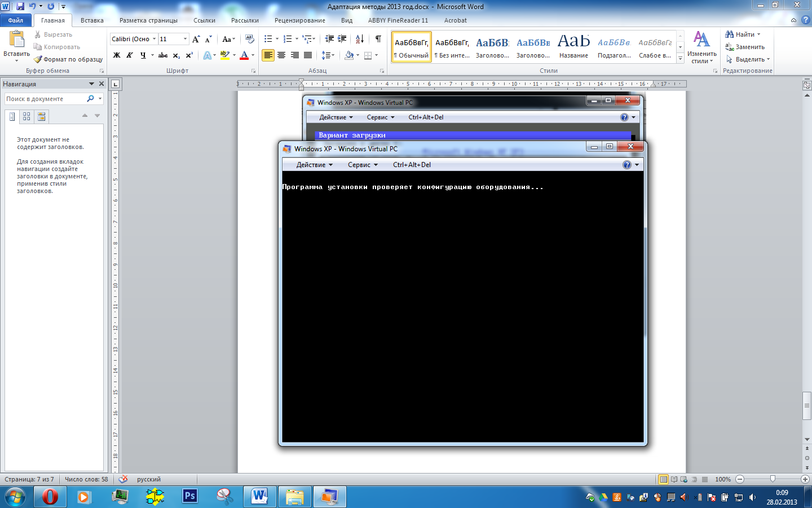Apply Обычный style from gallery
Image resolution: width=812 pixels, height=508 pixels.
(411, 47)
